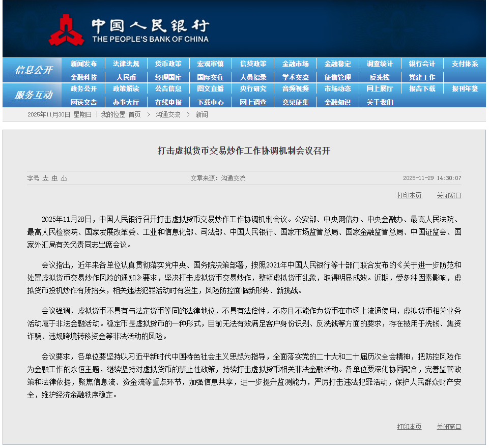This screenshot has height=448, width=489.
Task: Go to 货币政策 section
Action: [168, 64]
